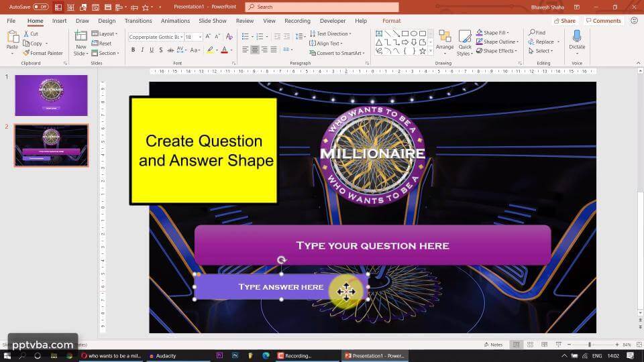The height and width of the screenshot is (362, 644).
Task: Expand the Text Direction menu
Action: 331,34
